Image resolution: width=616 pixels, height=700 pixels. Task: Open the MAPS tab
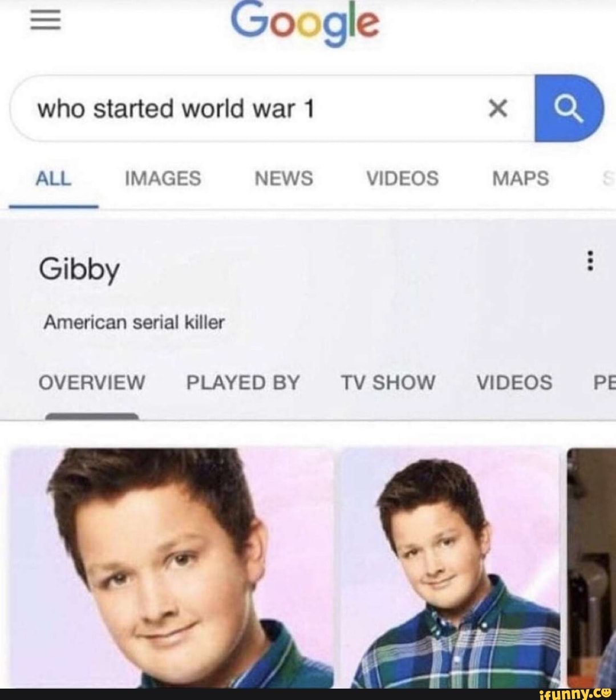[521, 179]
